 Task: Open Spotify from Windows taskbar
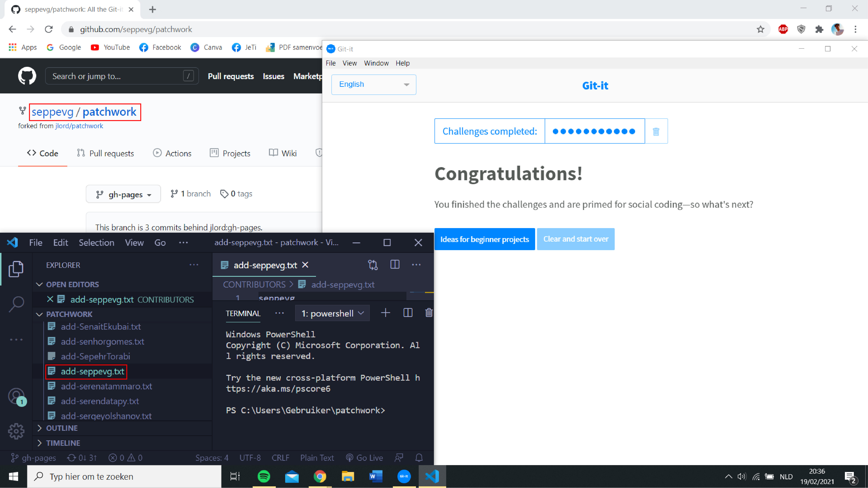[x=264, y=477]
